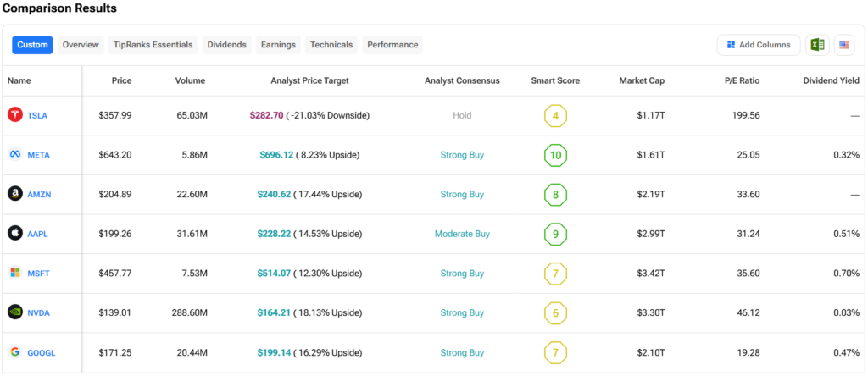
Task: Click the Add Columns button
Action: (759, 45)
